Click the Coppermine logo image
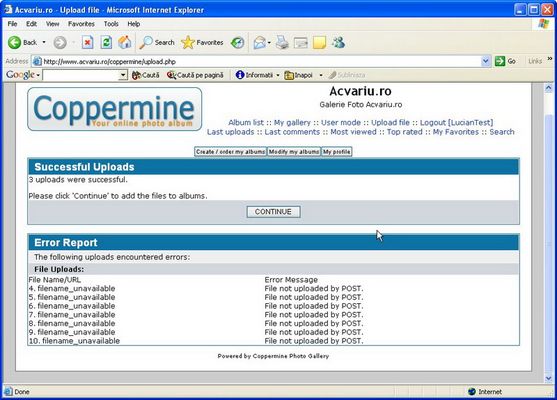Viewport: 557px width, 400px height. [x=115, y=109]
